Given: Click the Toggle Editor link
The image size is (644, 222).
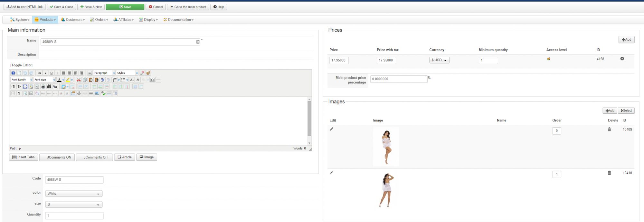Looking at the screenshot, I should [x=21, y=65].
